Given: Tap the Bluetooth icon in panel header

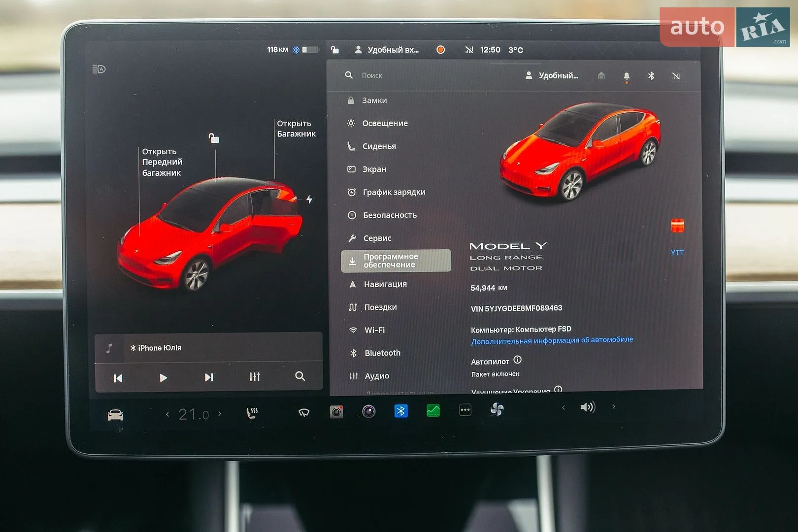Looking at the screenshot, I should tap(651, 76).
